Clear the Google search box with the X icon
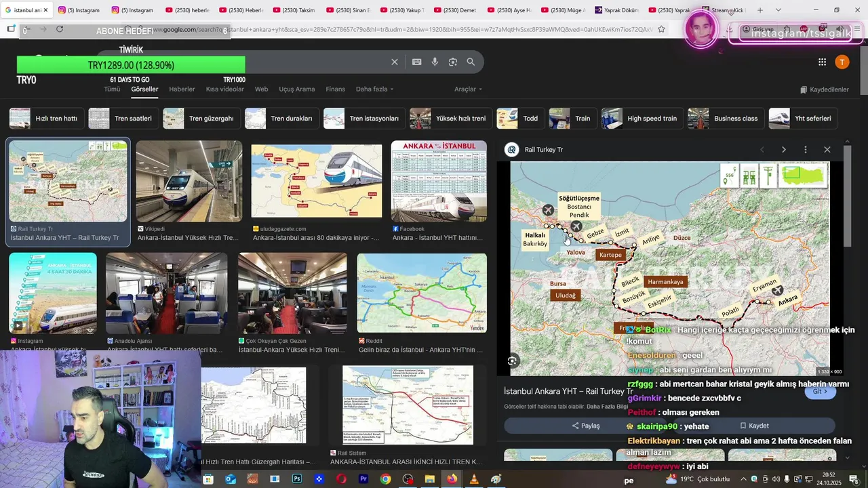 395,62
